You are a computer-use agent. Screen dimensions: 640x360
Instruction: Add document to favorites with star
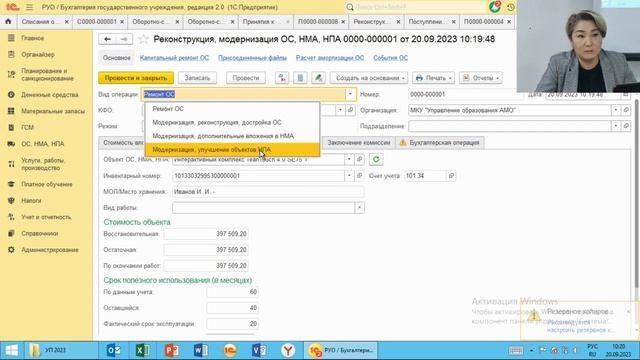tap(143, 39)
